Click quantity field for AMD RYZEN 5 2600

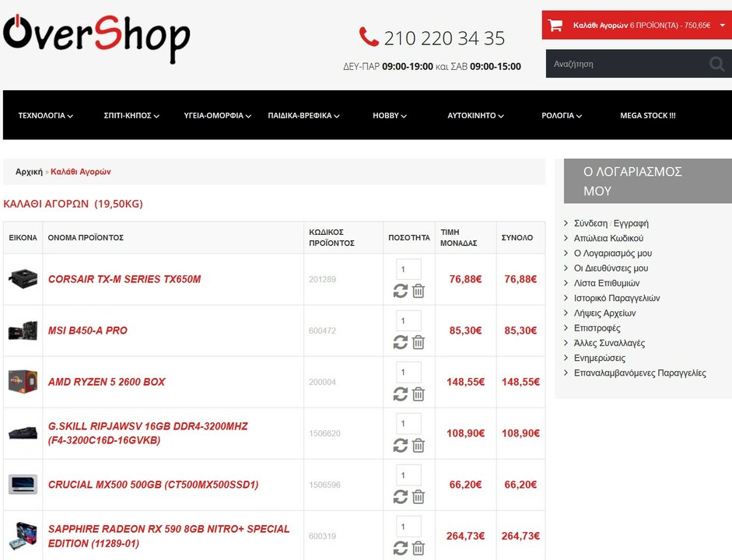(x=408, y=372)
